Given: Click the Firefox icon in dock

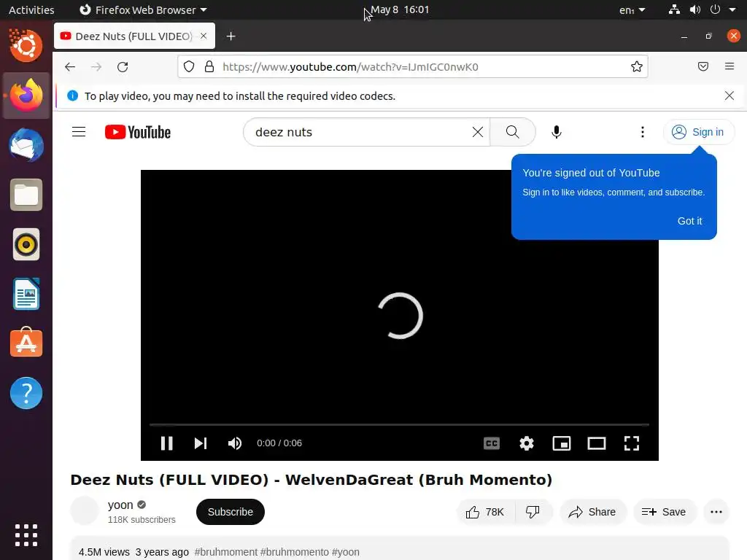Looking at the screenshot, I should tap(26, 96).
